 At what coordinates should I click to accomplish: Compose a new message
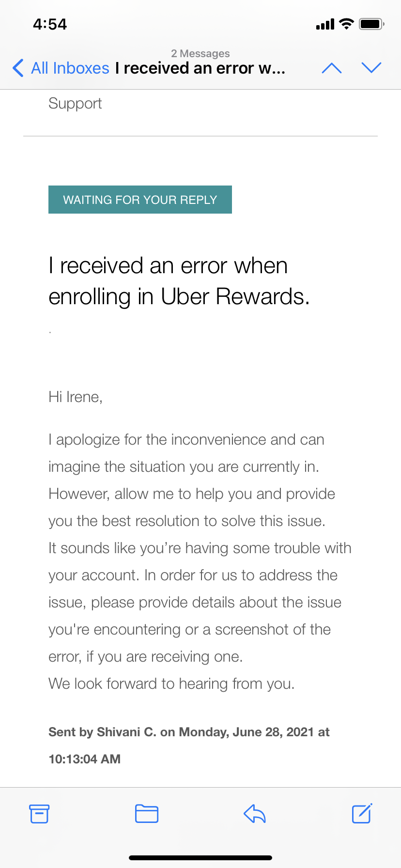coord(362,814)
